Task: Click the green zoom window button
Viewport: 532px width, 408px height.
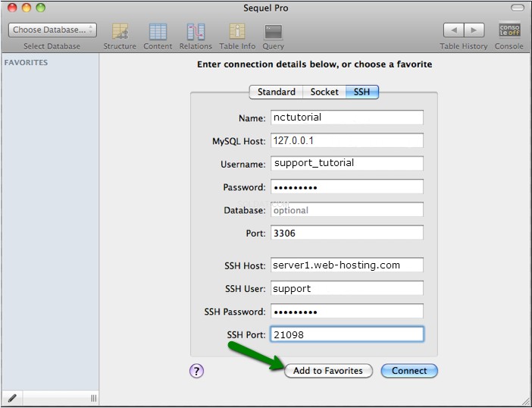Action: (40, 8)
